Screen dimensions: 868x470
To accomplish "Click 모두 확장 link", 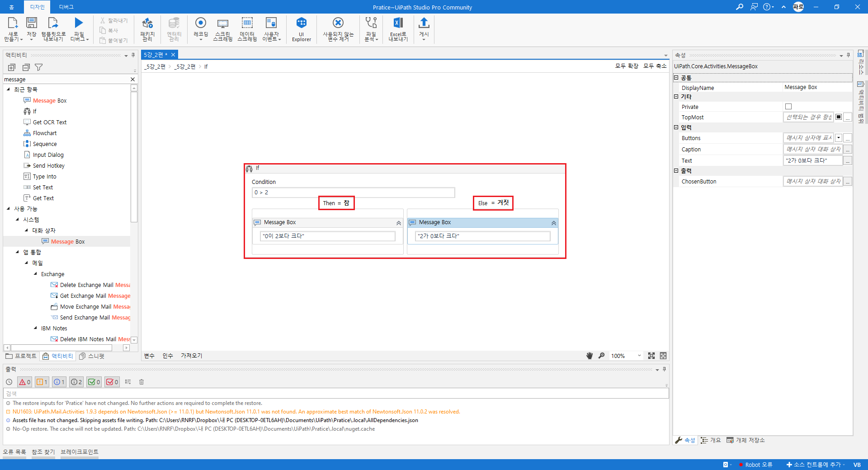I will (627, 66).
